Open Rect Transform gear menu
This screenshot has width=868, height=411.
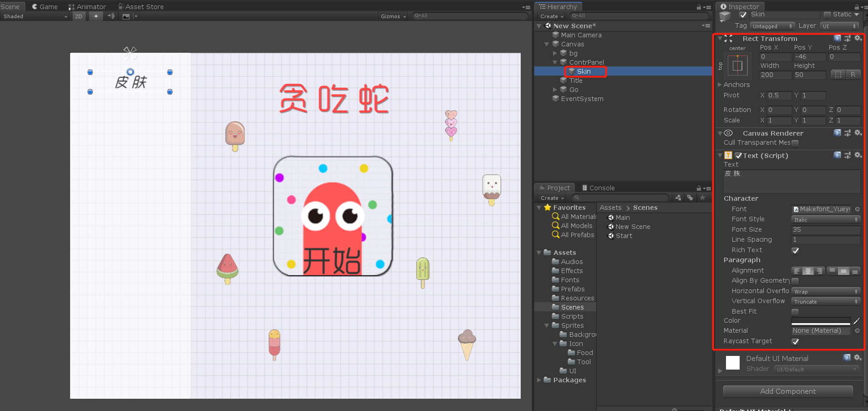[x=858, y=38]
